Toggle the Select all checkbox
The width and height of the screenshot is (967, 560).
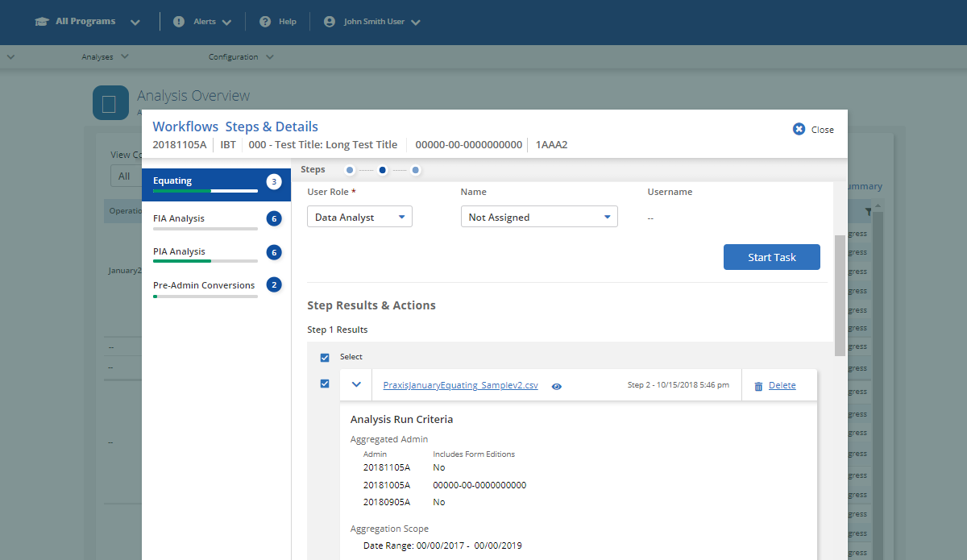point(325,357)
